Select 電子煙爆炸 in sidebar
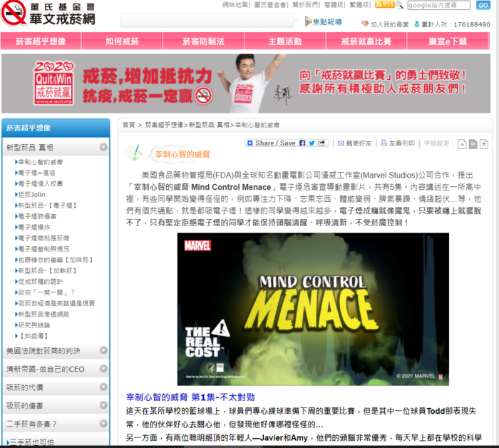This screenshot has height=448, width=499. click(34, 227)
